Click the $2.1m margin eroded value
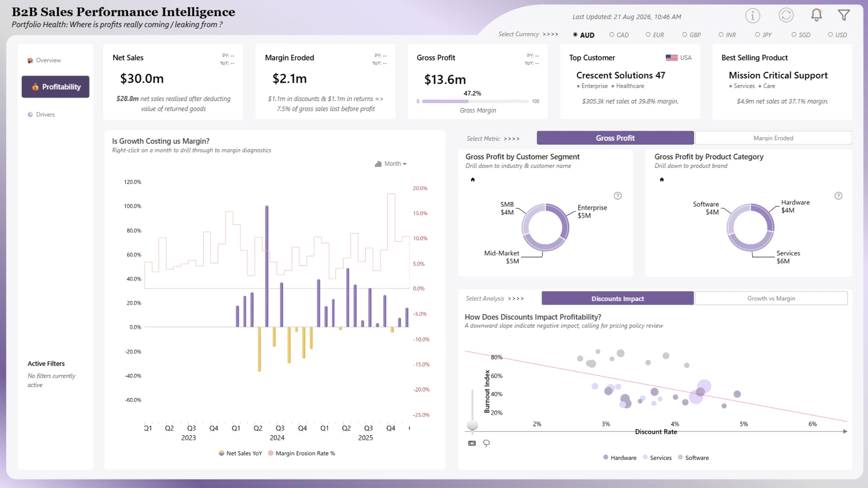 click(x=289, y=79)
